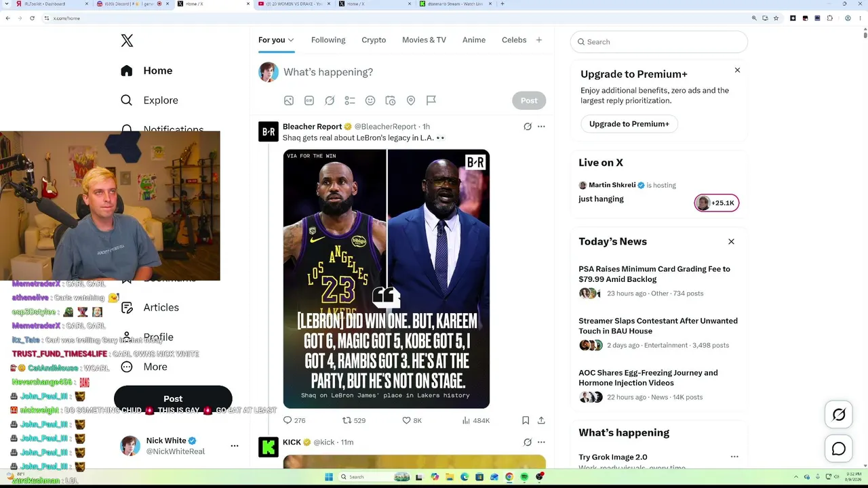The width and height of the screenshot is (868, 488).
Task: Open the floating Messages chat button
Action: [x=839, y=449]
